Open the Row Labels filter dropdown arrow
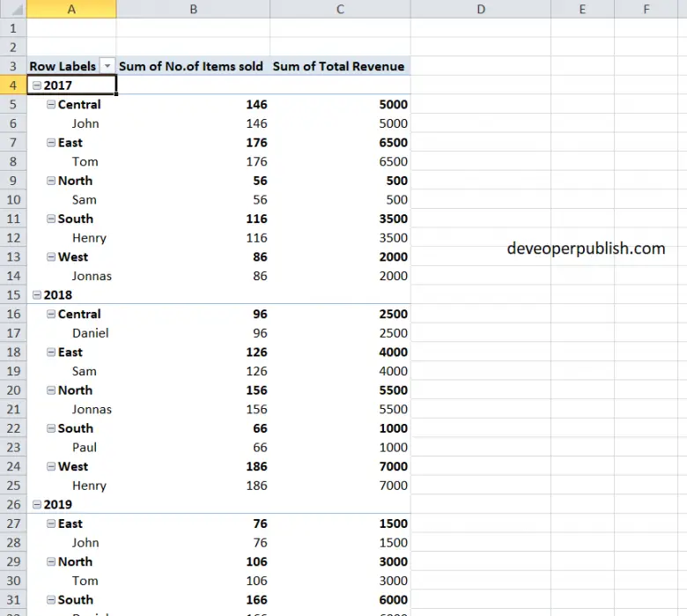 (x=107, y=66)
